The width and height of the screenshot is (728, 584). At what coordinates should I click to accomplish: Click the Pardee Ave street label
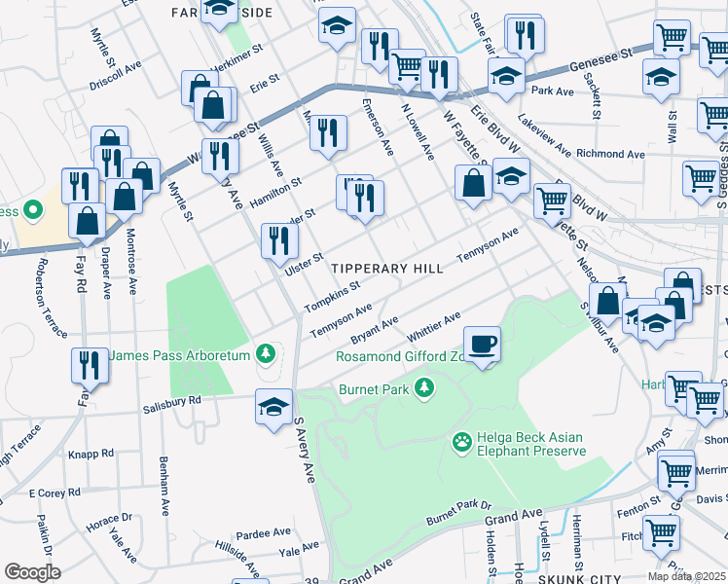pyautogui.click(x=264, y=533)
